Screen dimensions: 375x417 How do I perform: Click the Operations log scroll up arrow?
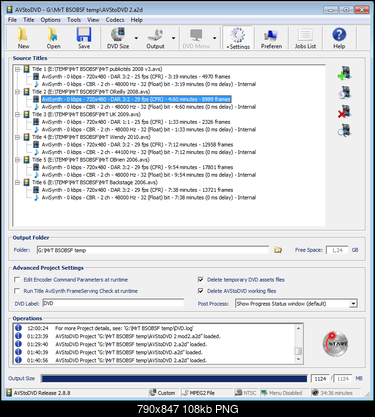click(x=298, y=328)
